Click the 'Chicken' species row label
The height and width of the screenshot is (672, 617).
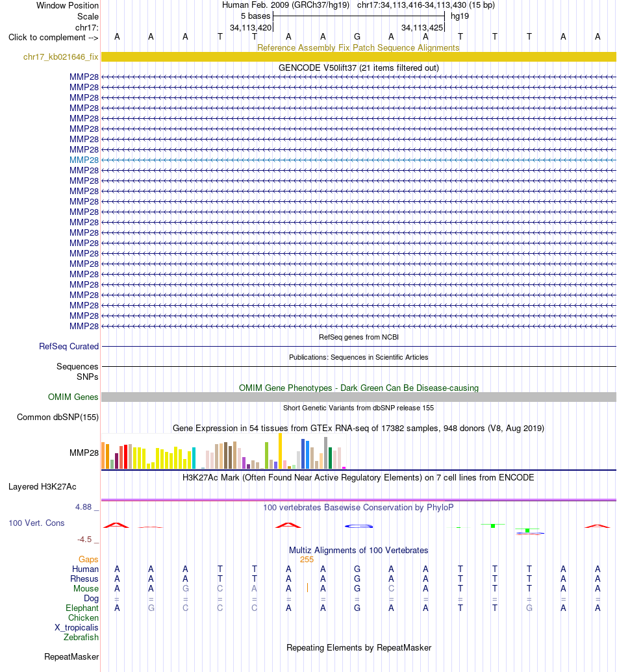(83, 618)
